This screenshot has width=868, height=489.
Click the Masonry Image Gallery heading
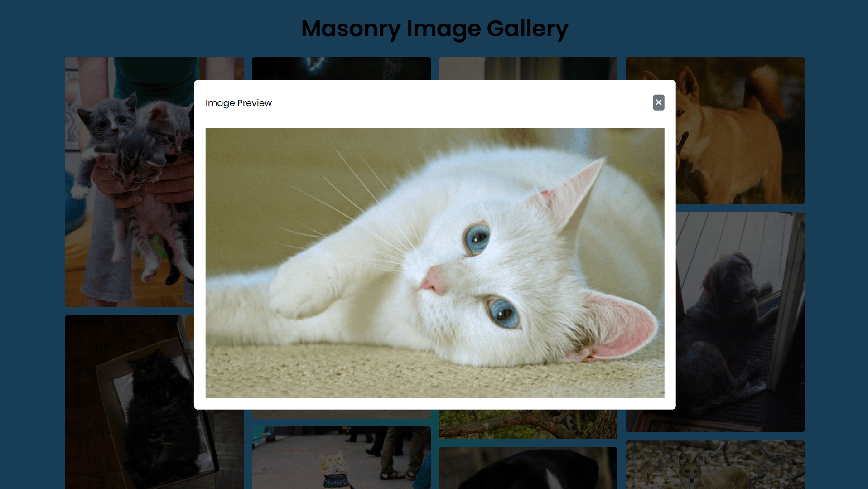coord(434,29)
